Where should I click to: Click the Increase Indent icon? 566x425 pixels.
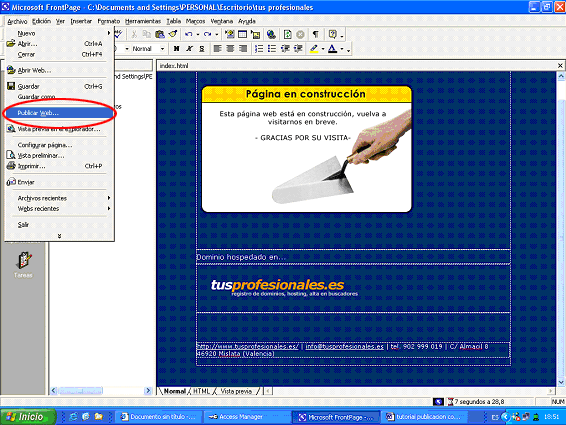(298, 48)
